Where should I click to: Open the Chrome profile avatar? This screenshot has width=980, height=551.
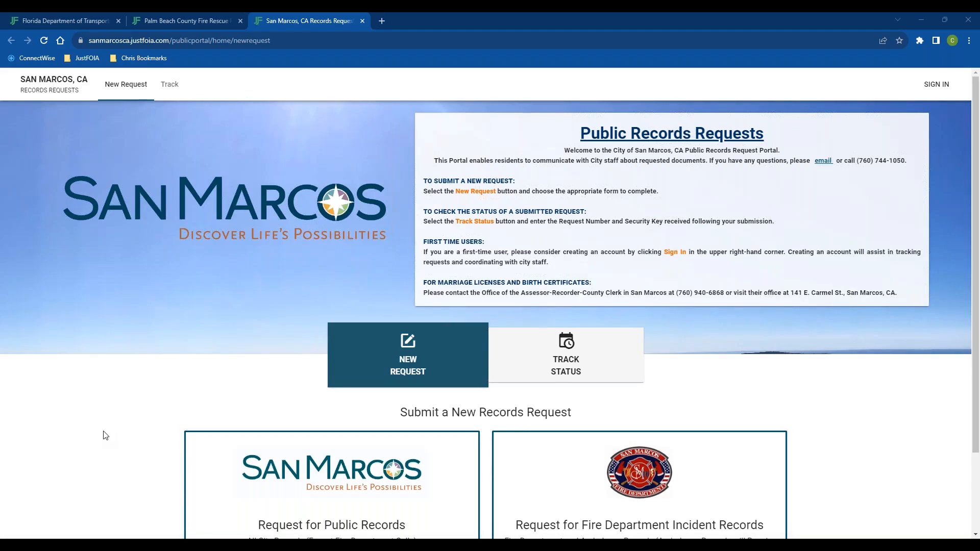tap(952, 40)
